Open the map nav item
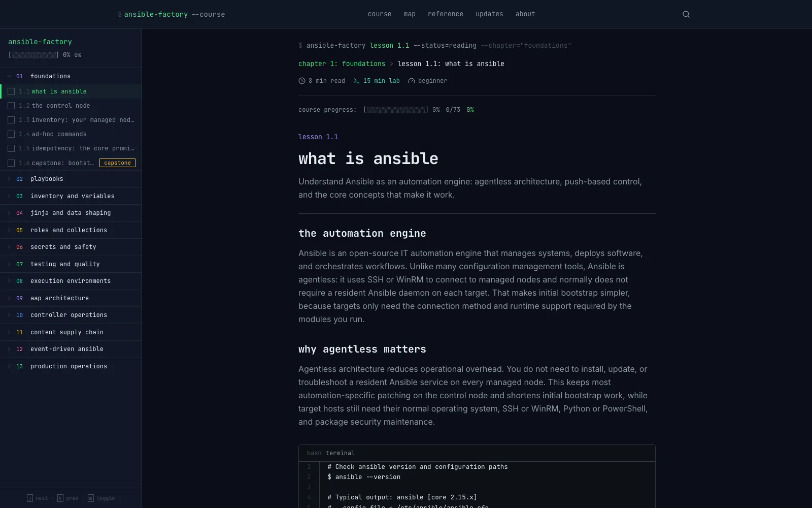 pyautogui.click(x=410, y=14)
